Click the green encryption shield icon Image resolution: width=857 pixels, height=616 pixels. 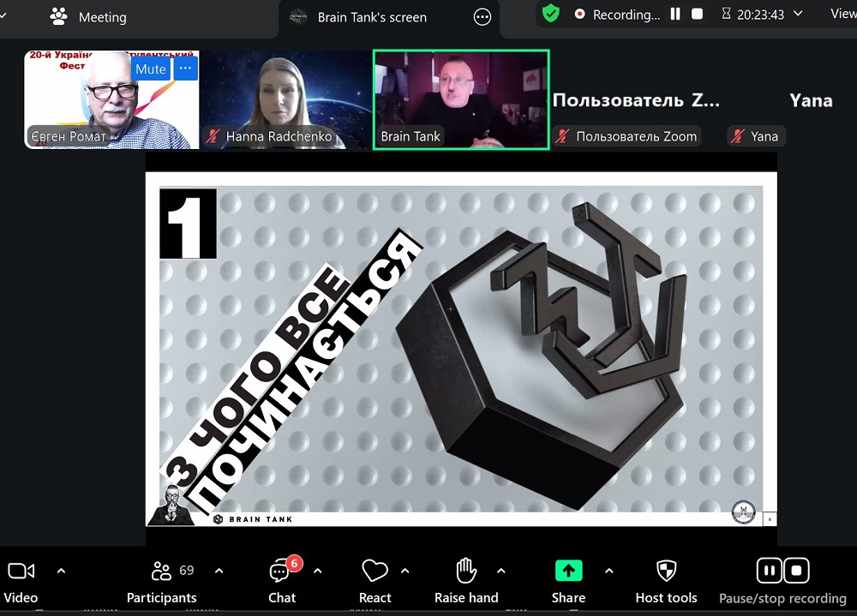click(550, 14)
